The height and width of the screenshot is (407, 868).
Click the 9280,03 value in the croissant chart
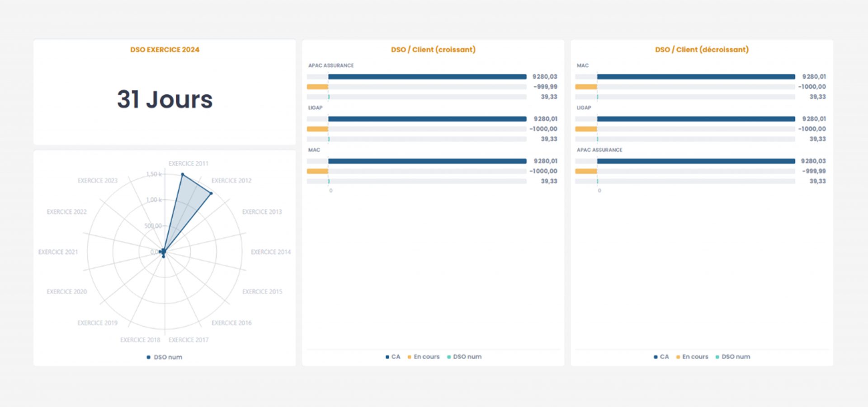[x=545, y=77]
